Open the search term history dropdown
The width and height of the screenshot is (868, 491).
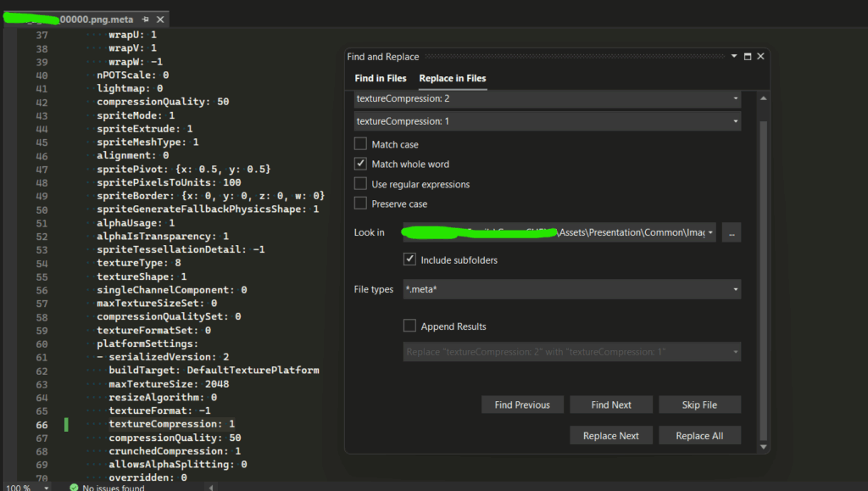pos(735,98)
